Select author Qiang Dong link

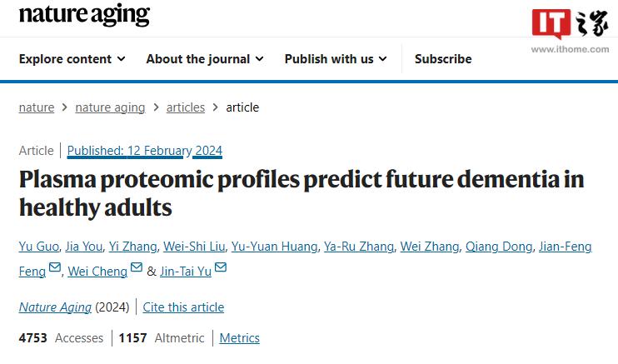(x=498, y=246)
